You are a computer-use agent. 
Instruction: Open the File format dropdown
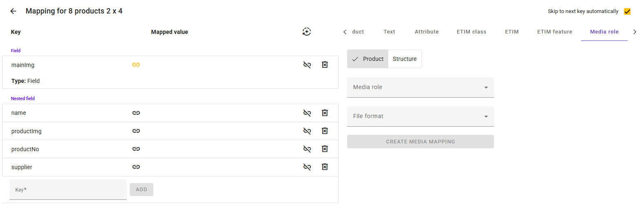point(420,116)
